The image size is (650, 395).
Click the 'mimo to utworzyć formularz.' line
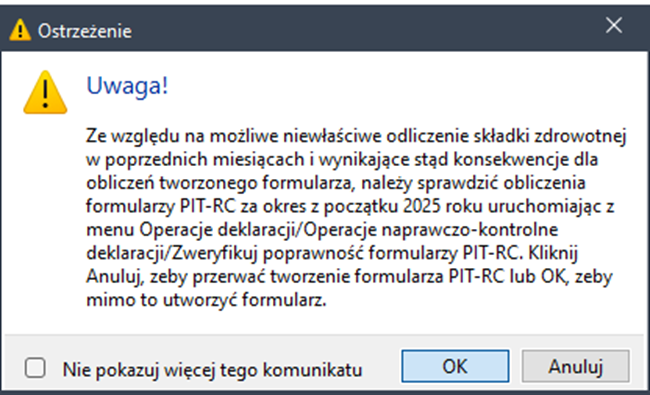tap(206, 300)
